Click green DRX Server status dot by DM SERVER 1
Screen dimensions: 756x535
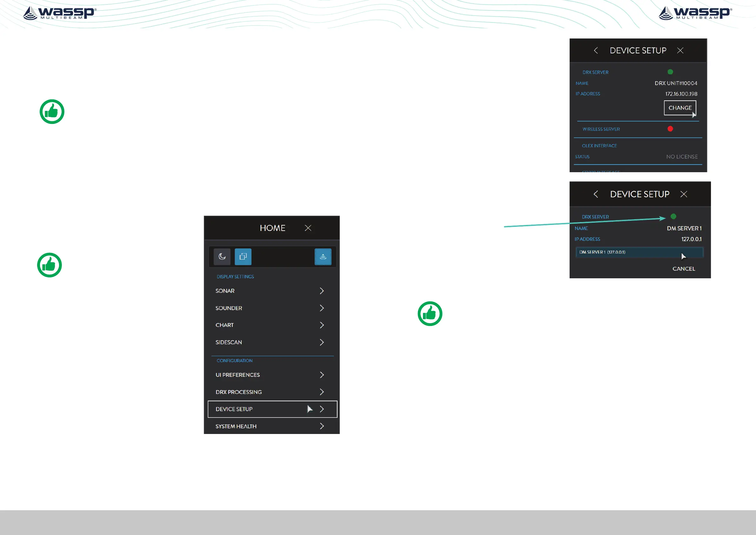(x=673, y=216)
